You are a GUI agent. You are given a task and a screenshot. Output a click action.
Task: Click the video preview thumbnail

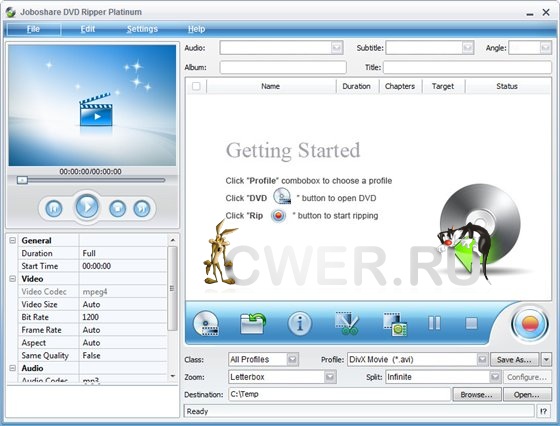coord(92,105)
